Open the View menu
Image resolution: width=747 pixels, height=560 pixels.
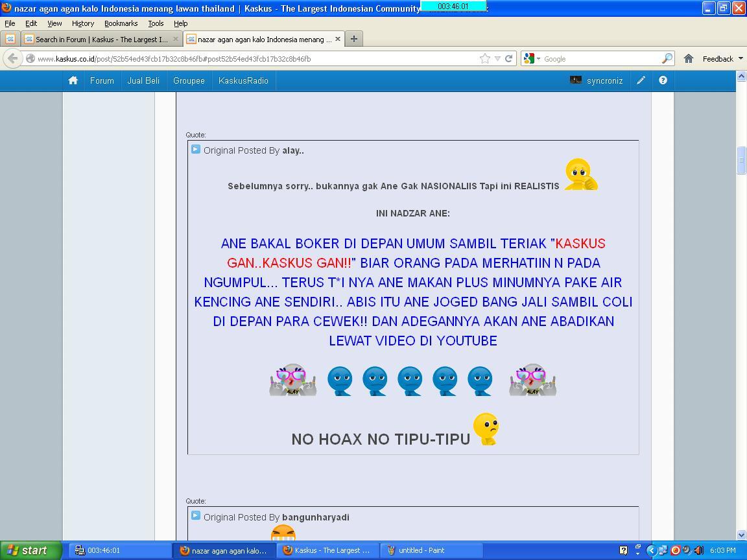coord(54,23)
